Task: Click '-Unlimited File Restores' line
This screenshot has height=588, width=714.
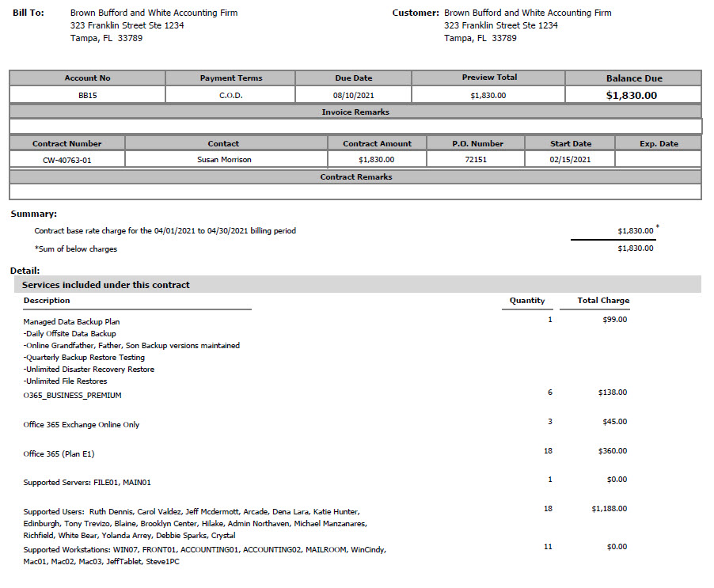Action: 65,381
